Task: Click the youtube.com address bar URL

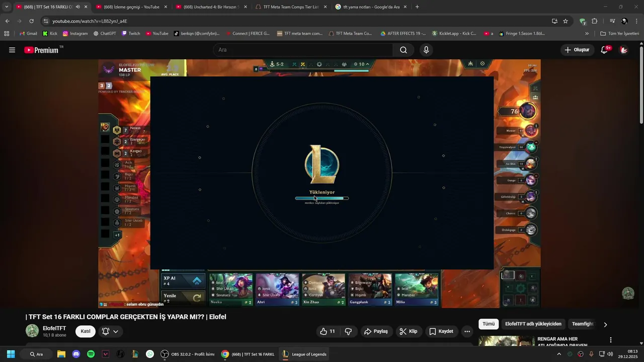Action: pos(90,21)
